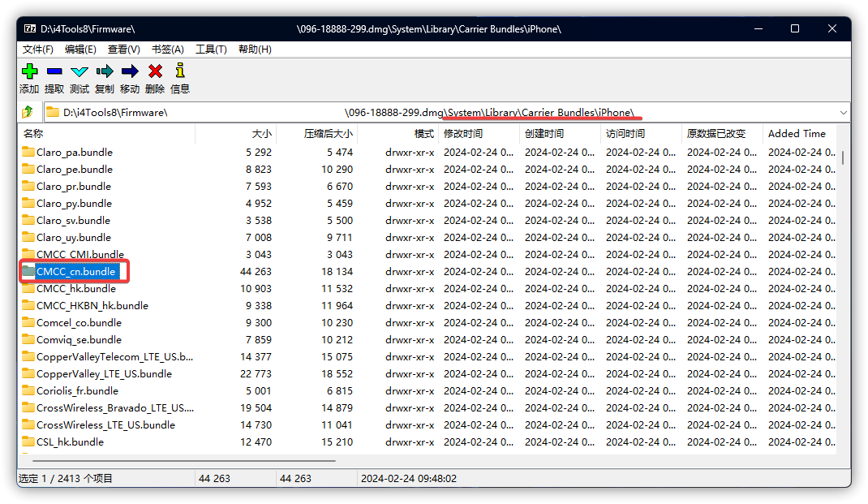Select the CMCC_CMI.bundle entry
The height and width of the screenshot is (504, 868).
tap(79, 254)
